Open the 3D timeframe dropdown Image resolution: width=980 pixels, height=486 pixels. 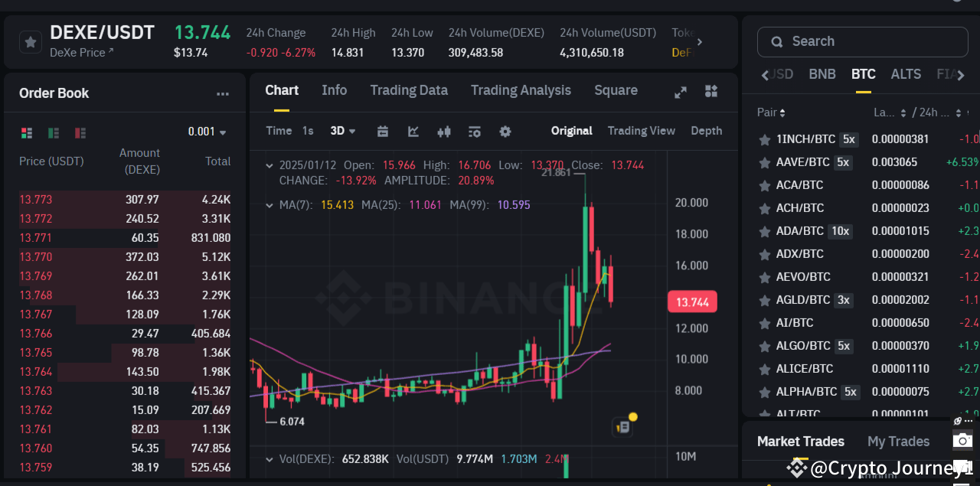click(342, 131)
